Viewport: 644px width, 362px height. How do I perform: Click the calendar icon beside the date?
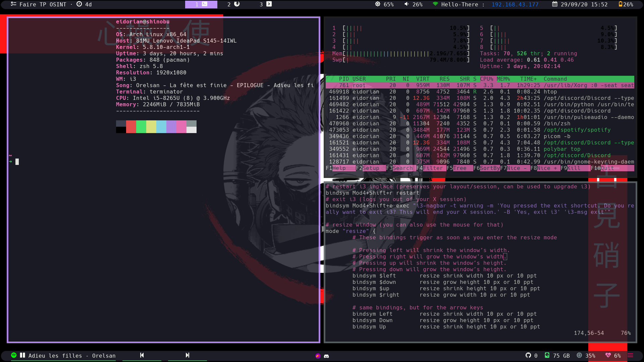555,4
